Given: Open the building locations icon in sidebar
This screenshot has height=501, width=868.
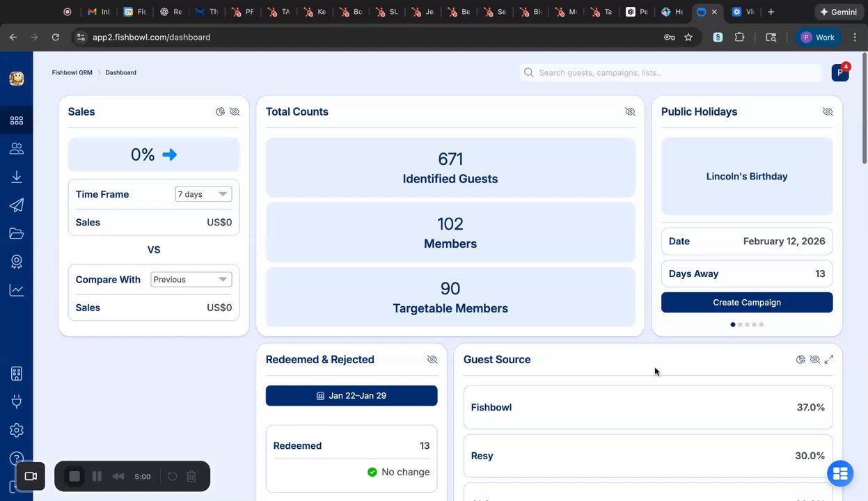Looking at the screenshot, I should pos(17,374).
